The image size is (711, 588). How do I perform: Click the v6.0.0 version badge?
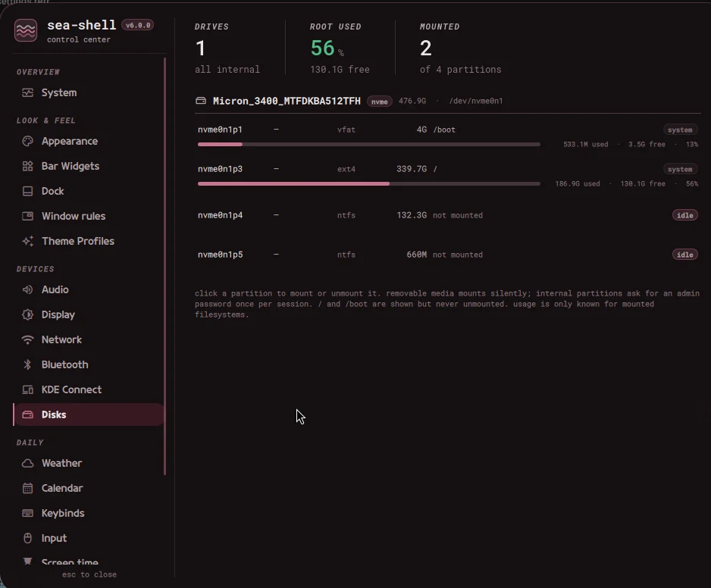[x=138, y=26]
